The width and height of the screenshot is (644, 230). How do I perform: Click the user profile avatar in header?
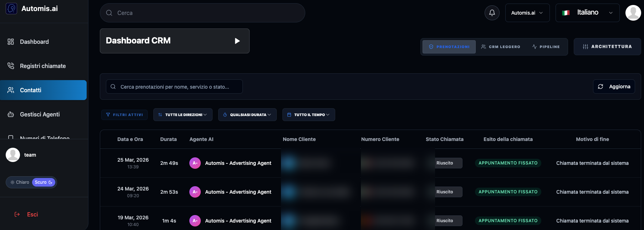[633, 13]
